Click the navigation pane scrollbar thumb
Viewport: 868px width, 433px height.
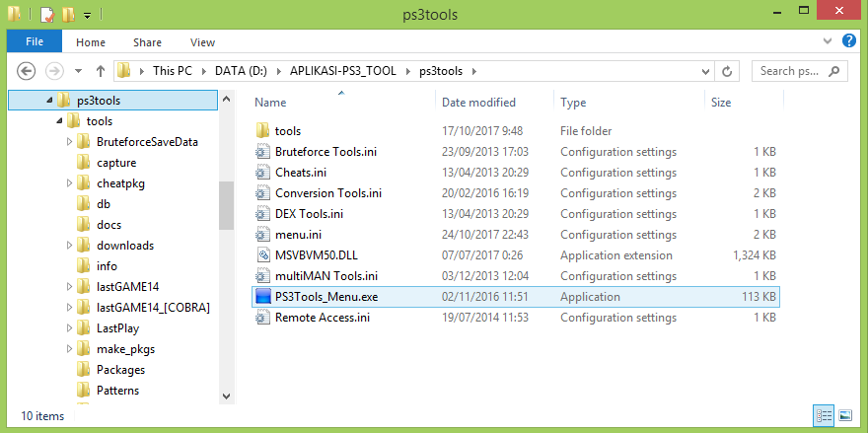tap(226, 205)
